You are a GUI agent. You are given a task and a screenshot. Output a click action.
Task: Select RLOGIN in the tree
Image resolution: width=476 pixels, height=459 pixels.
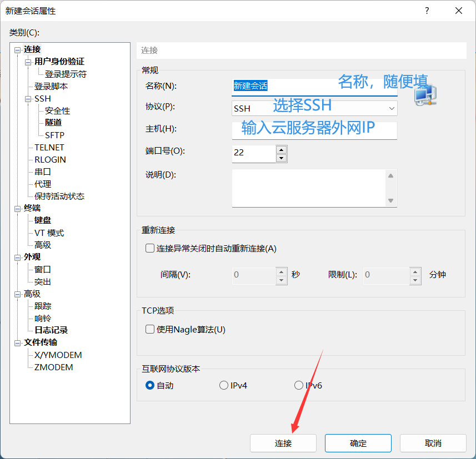50,160
